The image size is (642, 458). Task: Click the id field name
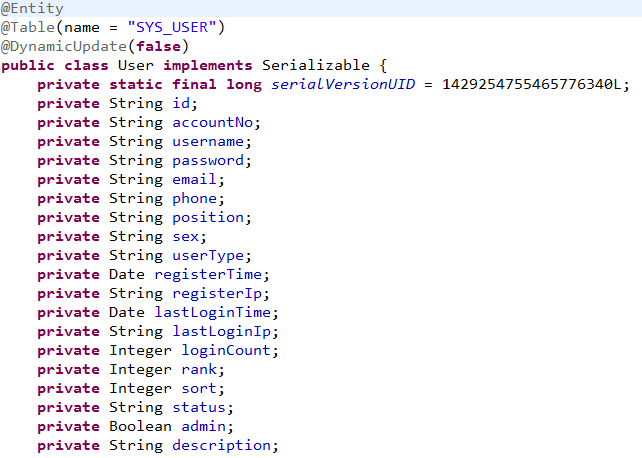pyautogui.click(x=181, y=103)
